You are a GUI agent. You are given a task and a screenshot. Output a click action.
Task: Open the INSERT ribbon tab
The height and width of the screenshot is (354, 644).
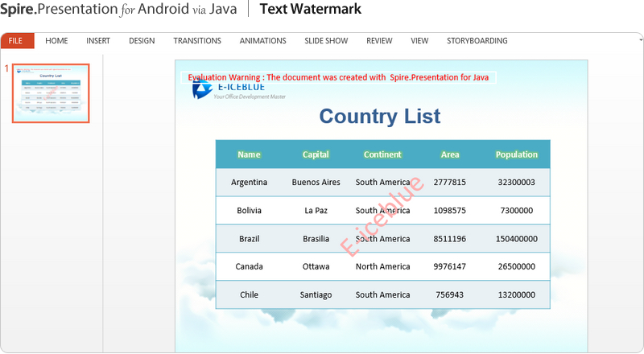pyautogui.click(x=98, y=41)
